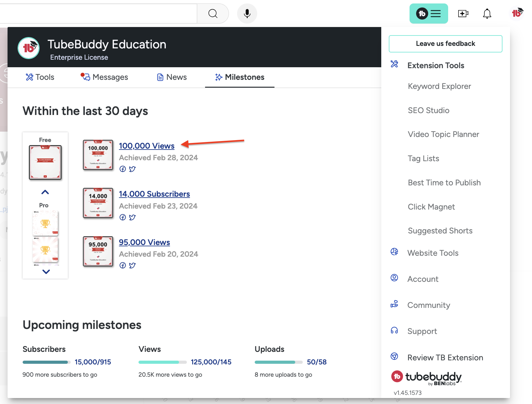Click the Leave us feedback button

(x=445, y=44)
